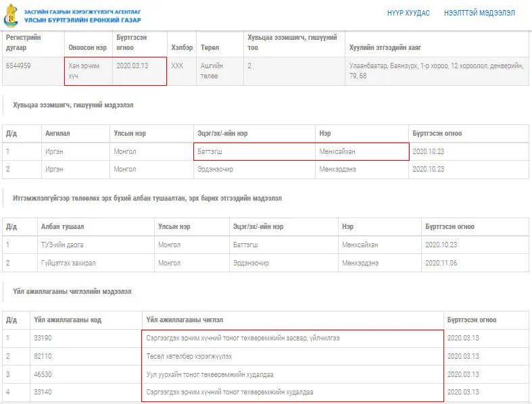This screenshot has height=404, width=532.
Task: Click the Үйл ажиллагааны код column header
Action: 68,320
